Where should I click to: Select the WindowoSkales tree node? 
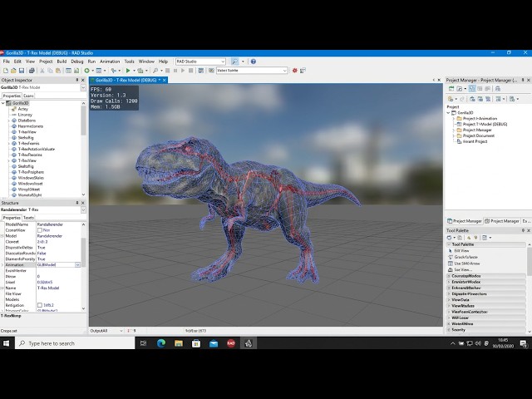pyautogui.click(x=31, y=178)
